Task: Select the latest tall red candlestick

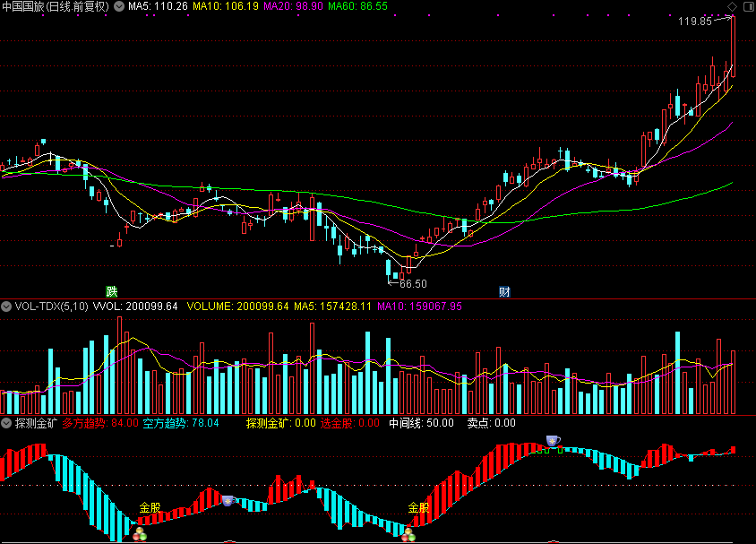Action: point(734,47)
